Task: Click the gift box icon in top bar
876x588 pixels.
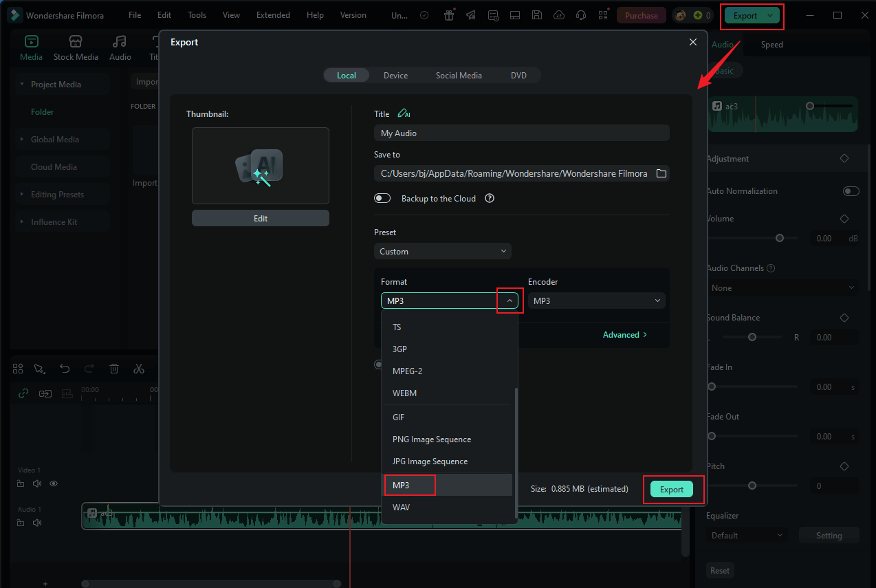Action: click(449, 15)
